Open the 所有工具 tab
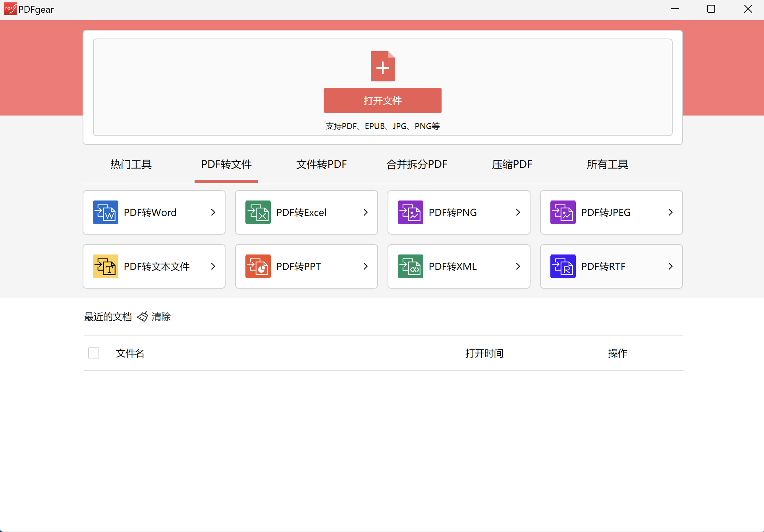 tap(607, 164)
